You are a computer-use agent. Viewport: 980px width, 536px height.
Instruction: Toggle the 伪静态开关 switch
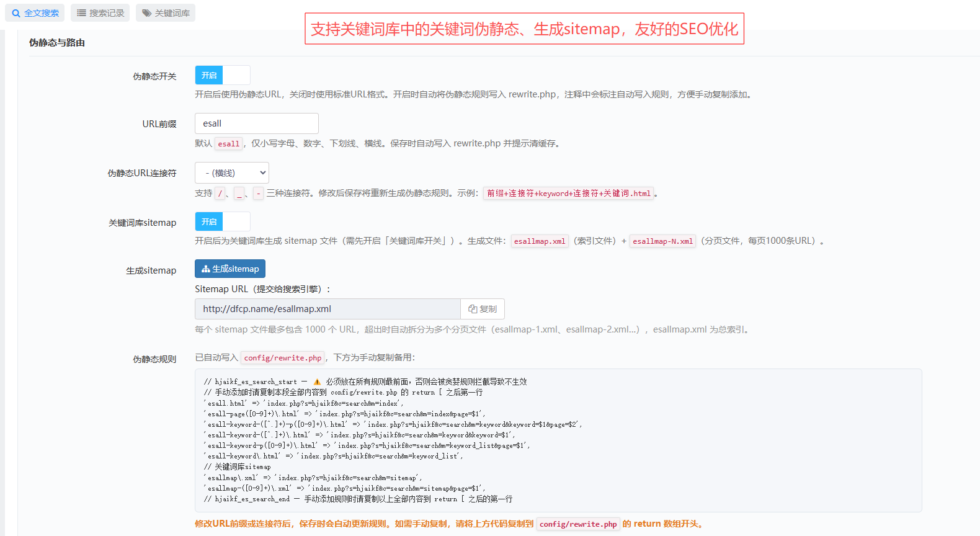(x=223, y=75)
